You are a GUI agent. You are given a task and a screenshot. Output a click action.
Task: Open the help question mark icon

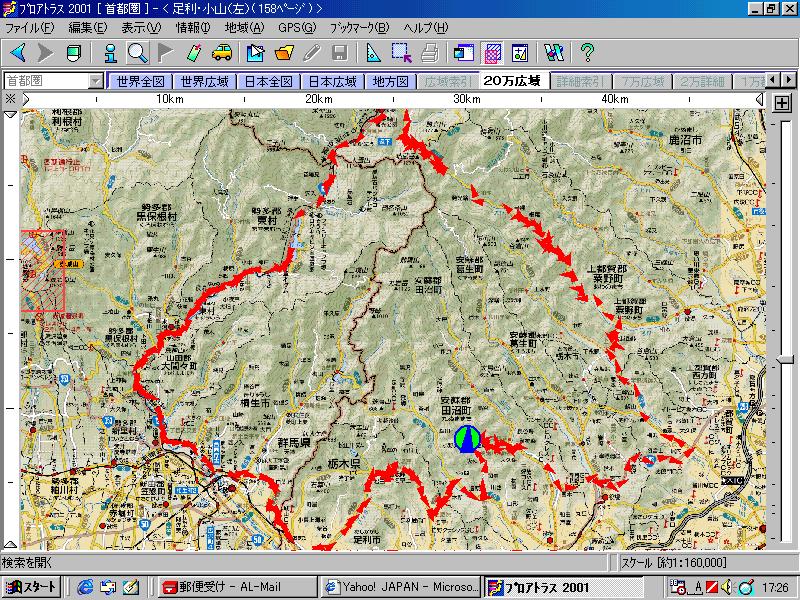pyautogui.click(x=587, y=52)
